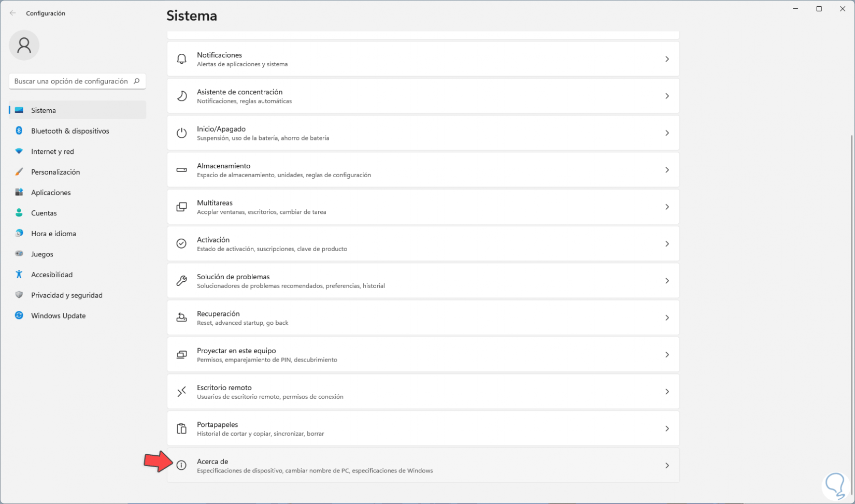Expand the Recuperación row chevron
This screenshot has height=504, width=855.
[x=667, y=318]
